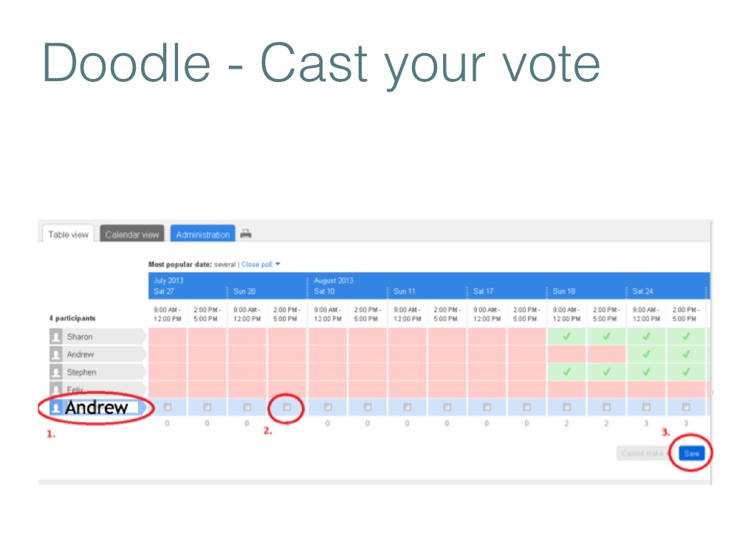Screen dimensions: 756x552
Task: Tick the Sat 27 9:00 AM checkbox
Action: coord(168,407)
